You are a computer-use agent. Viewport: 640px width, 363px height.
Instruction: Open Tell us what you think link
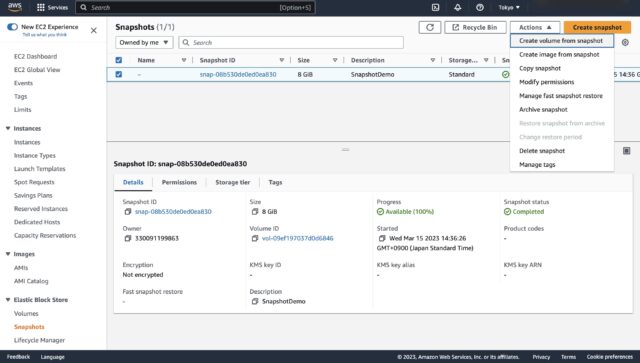point(44,35)
